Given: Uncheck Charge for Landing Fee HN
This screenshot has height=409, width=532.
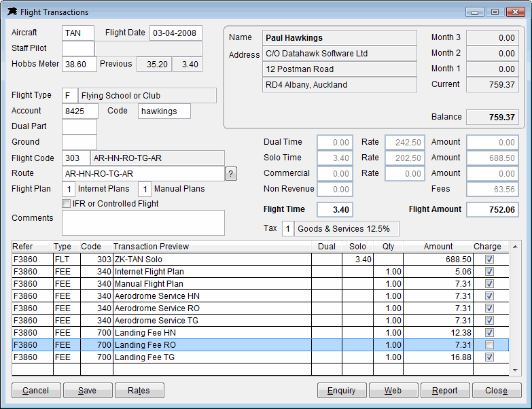Looking at the screenshot, I should pos(489,333).
